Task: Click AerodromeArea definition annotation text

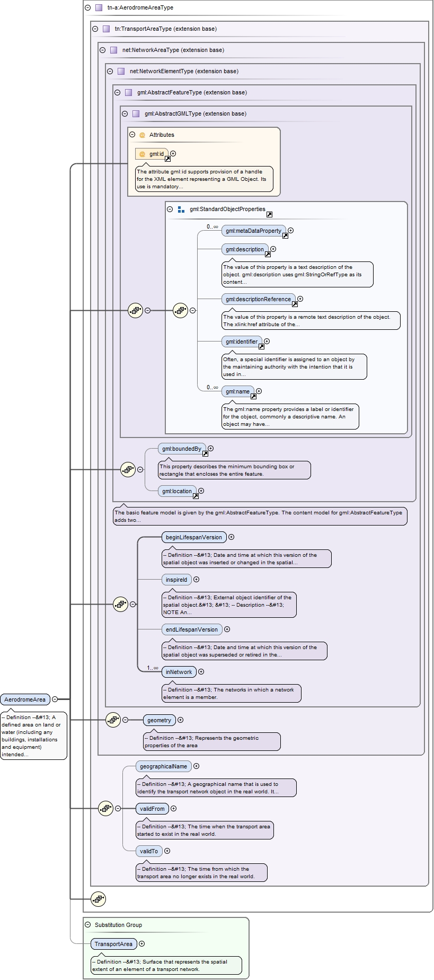Action: tap(33, 736)
